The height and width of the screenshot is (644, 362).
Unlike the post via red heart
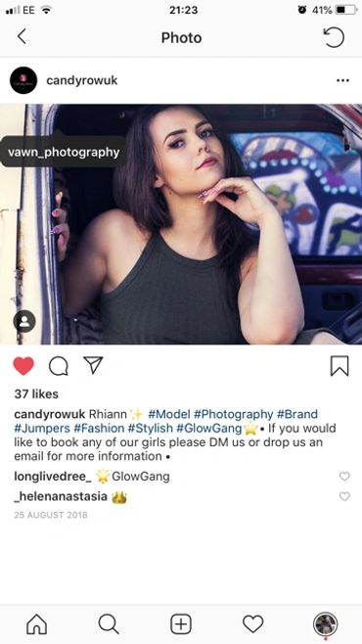click(23, 365)
